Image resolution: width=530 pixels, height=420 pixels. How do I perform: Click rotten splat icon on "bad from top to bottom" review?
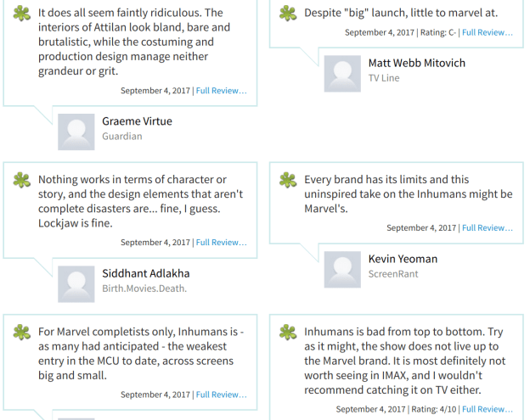coord(288,333)
